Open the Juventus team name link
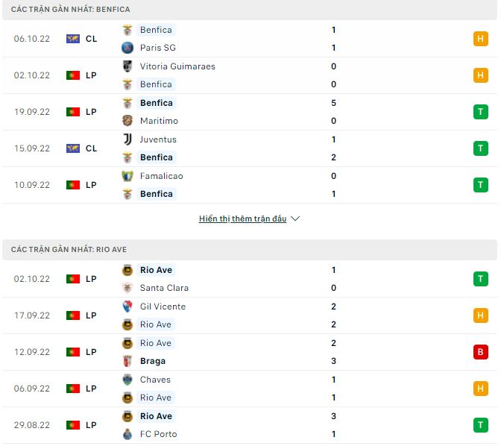The image size is (504, 446). coord(158,139)
